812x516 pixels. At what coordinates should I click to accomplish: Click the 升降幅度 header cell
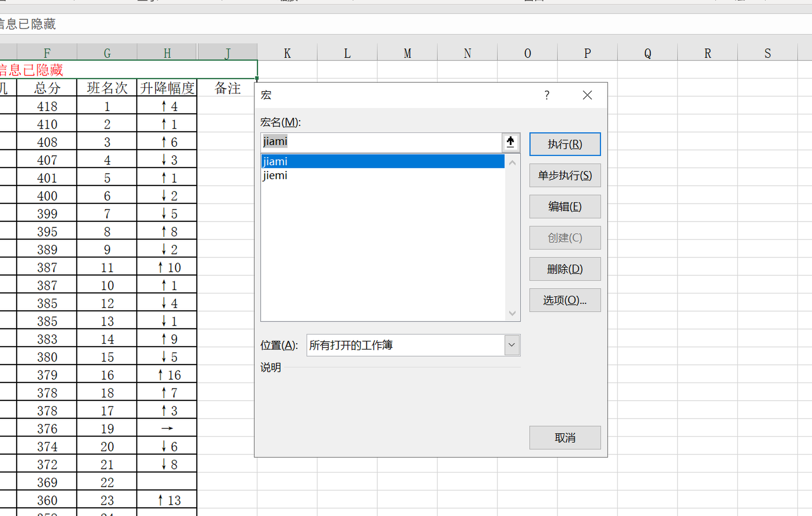pos(167,88)
